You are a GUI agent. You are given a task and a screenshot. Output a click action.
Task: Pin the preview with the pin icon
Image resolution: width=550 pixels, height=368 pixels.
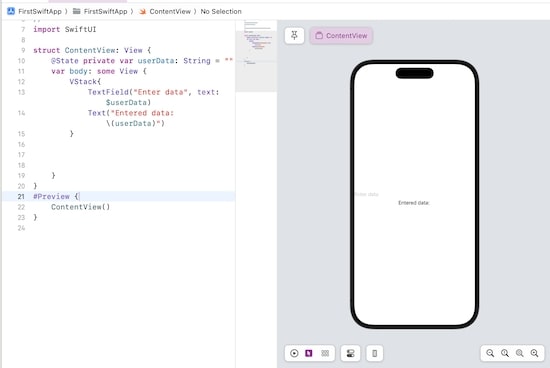[x=294, y=35]
